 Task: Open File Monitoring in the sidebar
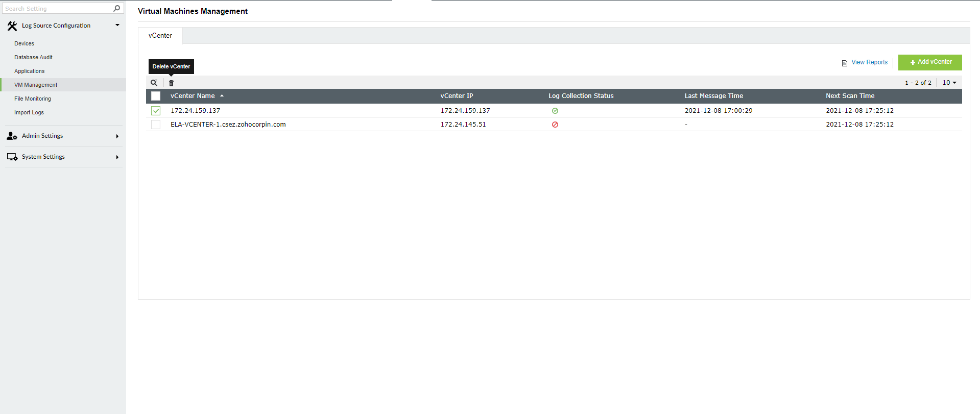(33, 99)
